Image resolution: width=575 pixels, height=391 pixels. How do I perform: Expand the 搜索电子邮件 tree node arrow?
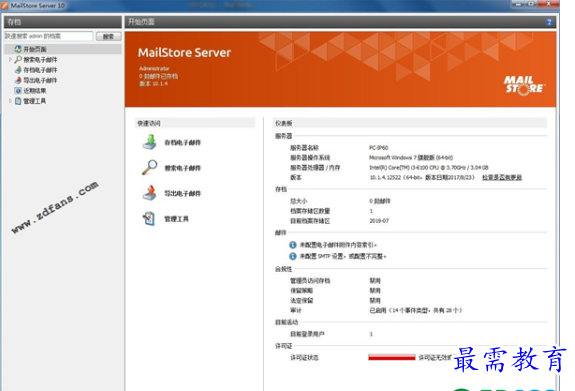pos(10,59)
